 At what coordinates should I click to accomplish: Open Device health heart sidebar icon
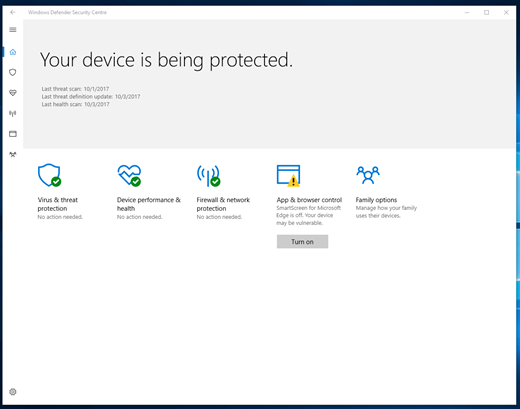click(x=13, y=93)
